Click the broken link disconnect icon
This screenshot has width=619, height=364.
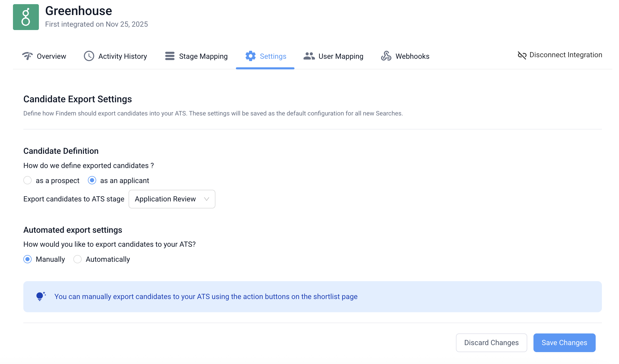coord(522,55)
